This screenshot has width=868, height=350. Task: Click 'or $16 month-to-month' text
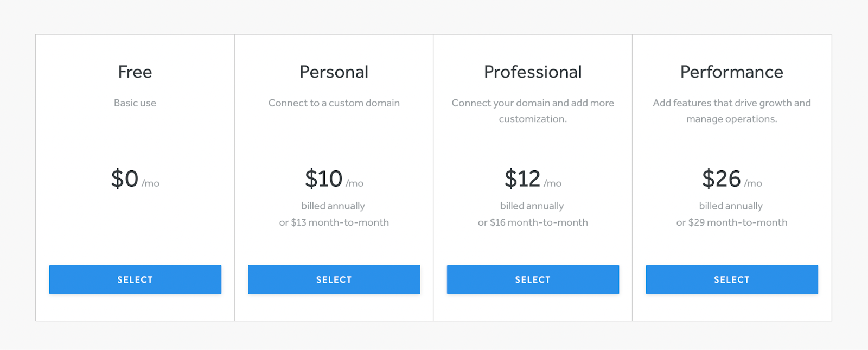[533, 222]
